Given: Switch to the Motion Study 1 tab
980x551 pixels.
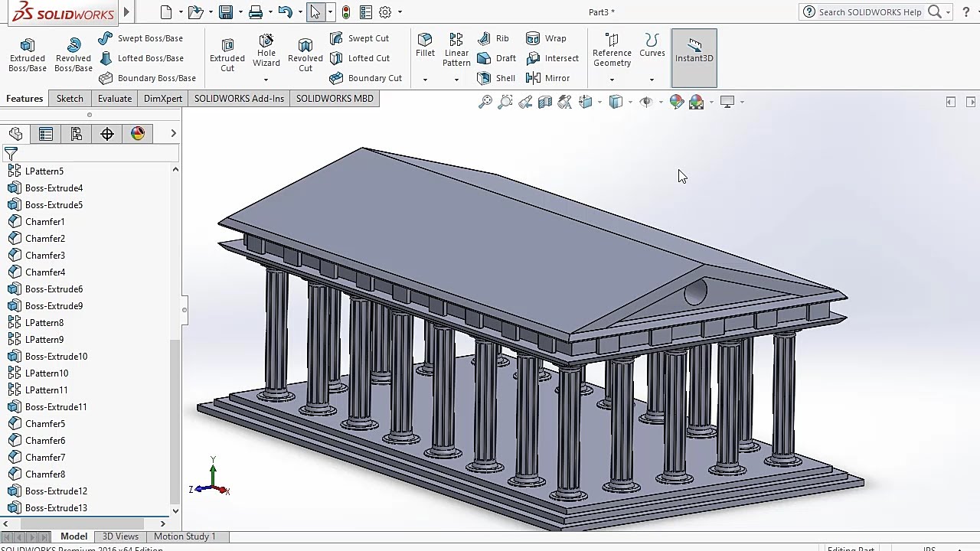Looking at the screenshot, I should coord(185,536).
